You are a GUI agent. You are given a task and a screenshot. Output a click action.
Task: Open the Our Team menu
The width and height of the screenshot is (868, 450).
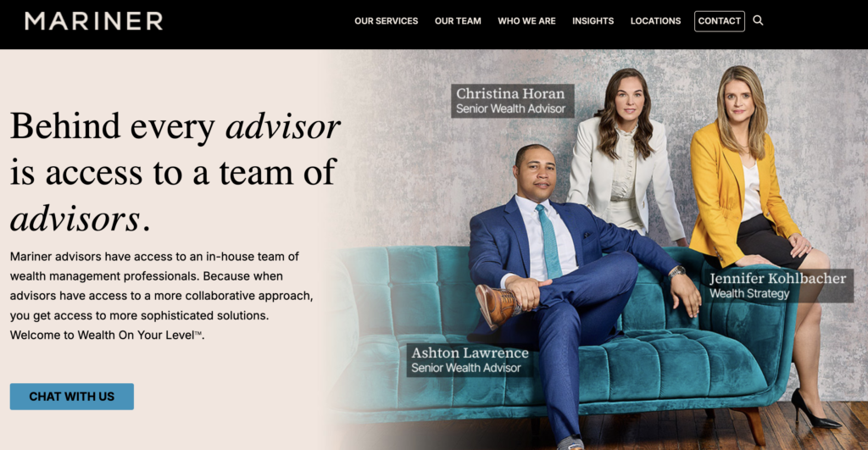(458, 21)
